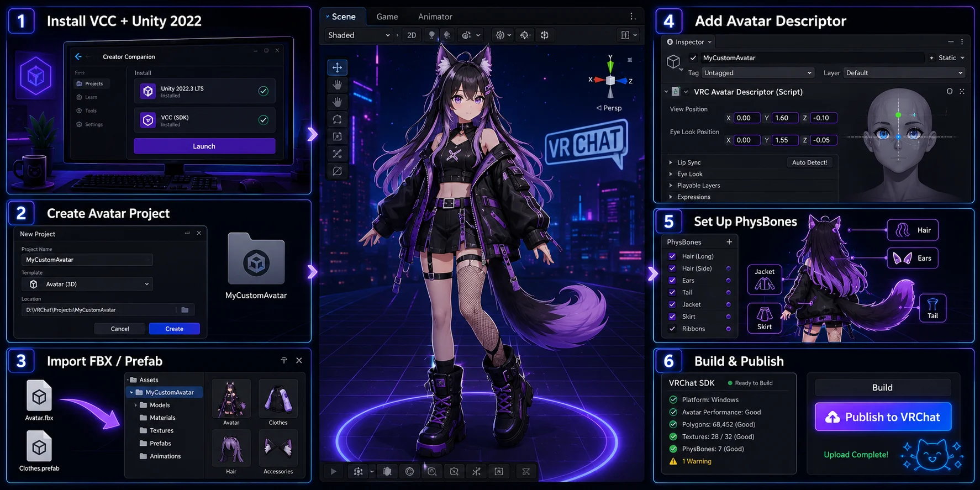Viewport: 980px width, 490px height.
Task: Toggle Jacket PhysBone checkbox
Action: [x=672, y=304]
